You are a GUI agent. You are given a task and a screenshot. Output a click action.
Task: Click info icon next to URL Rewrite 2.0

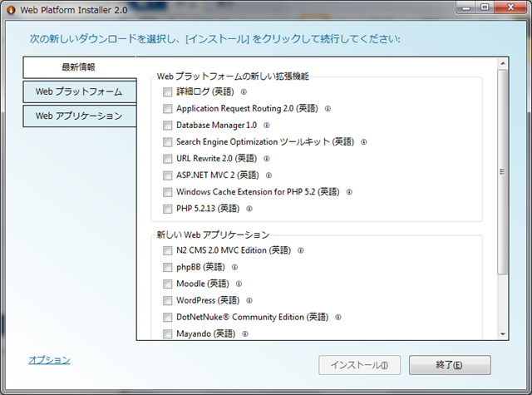pos(267,159)
